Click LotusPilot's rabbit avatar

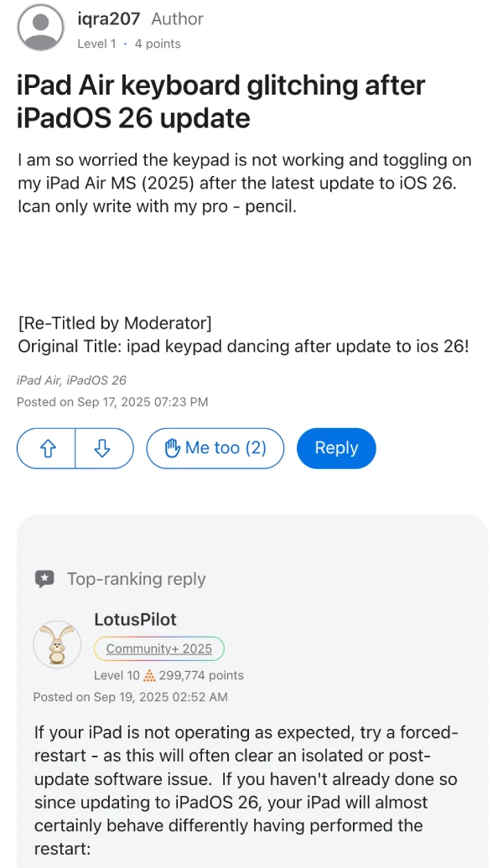(57, 645)
